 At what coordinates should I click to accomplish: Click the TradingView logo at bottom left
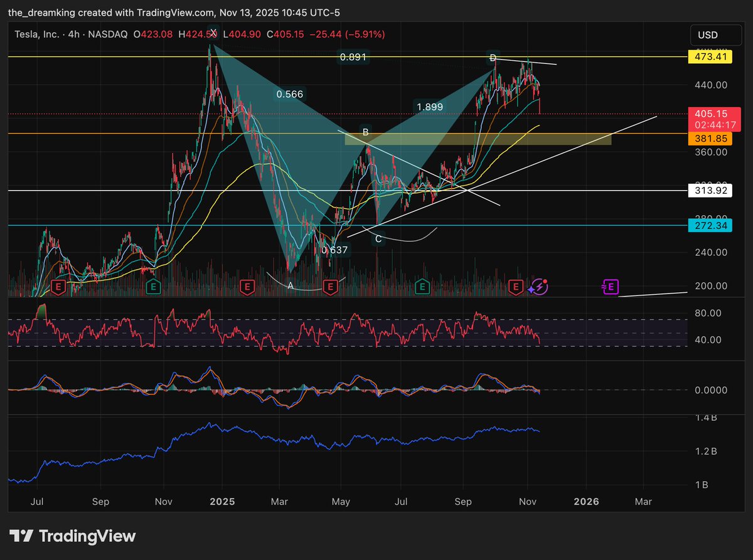pyautogui.click(x=72, y=536)
